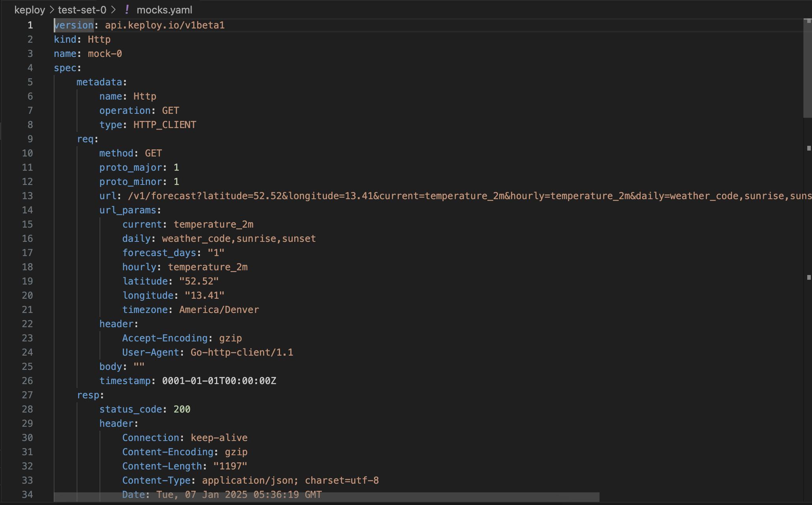812x505 pixels.
Task: Expand breadcrumb chevron after keploy
Action: coord(52,9)
